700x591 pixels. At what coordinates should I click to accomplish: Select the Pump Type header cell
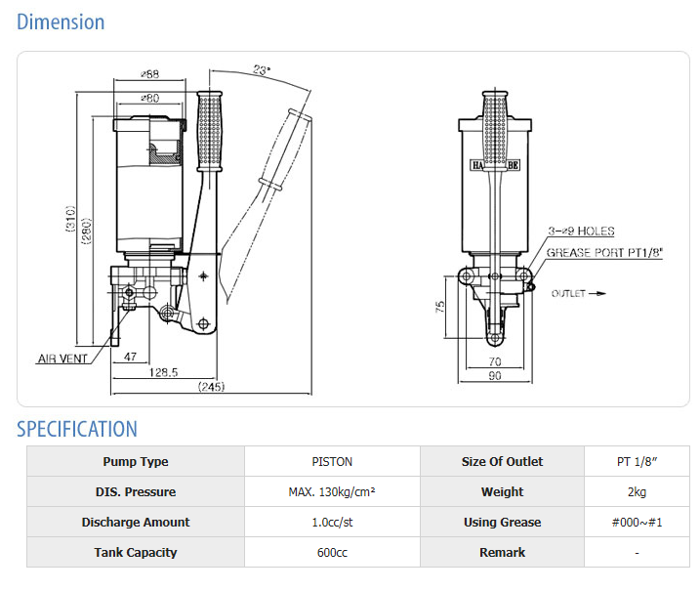[135, 462]
